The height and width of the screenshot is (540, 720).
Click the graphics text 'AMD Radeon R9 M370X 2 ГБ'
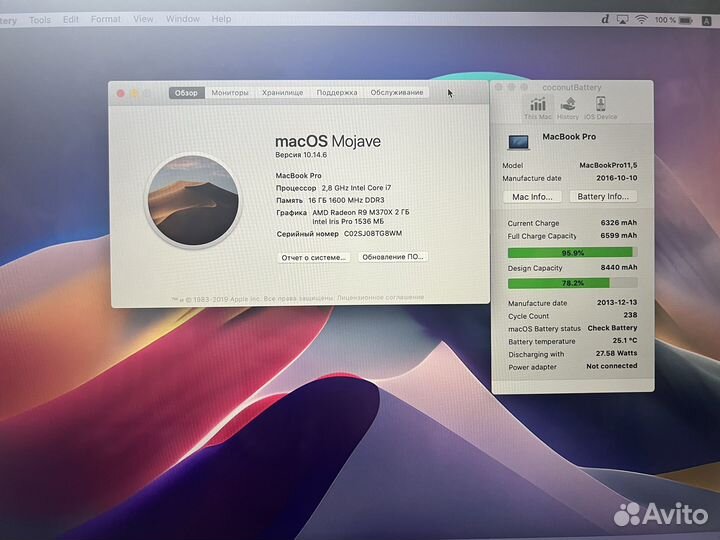[x=360, y=213]
